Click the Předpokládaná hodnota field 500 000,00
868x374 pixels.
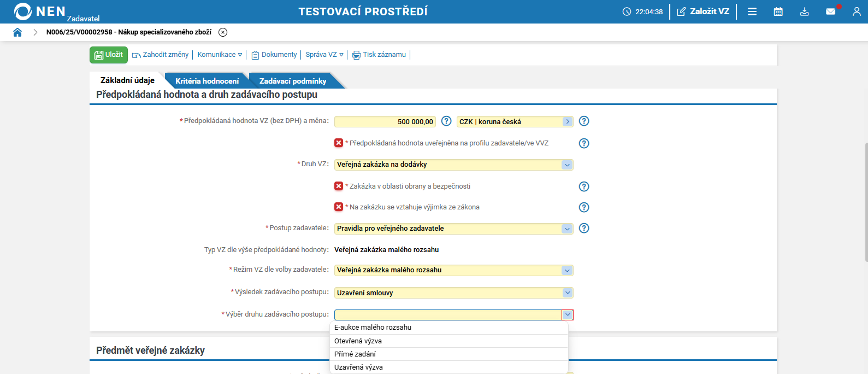click(385, 121)
